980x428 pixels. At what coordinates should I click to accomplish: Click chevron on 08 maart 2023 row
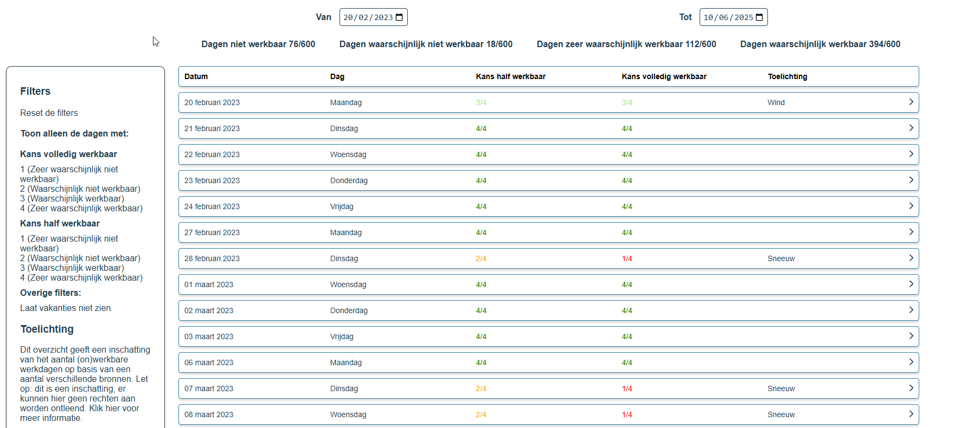coord(911,414)
